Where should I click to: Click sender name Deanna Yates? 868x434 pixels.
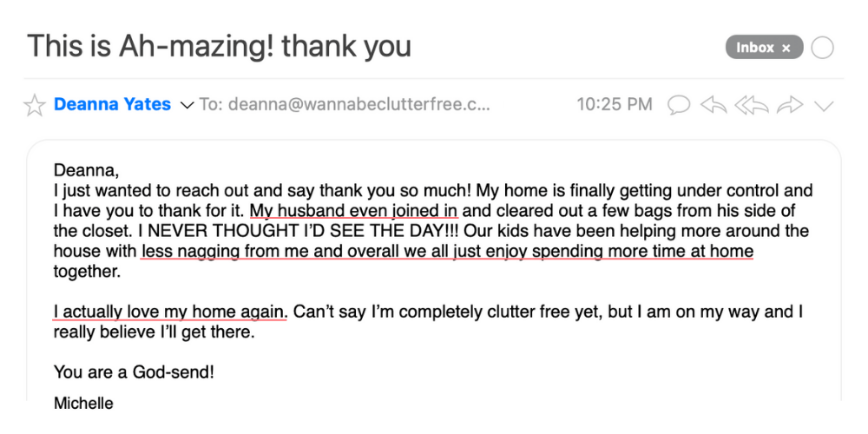point(112,105)
